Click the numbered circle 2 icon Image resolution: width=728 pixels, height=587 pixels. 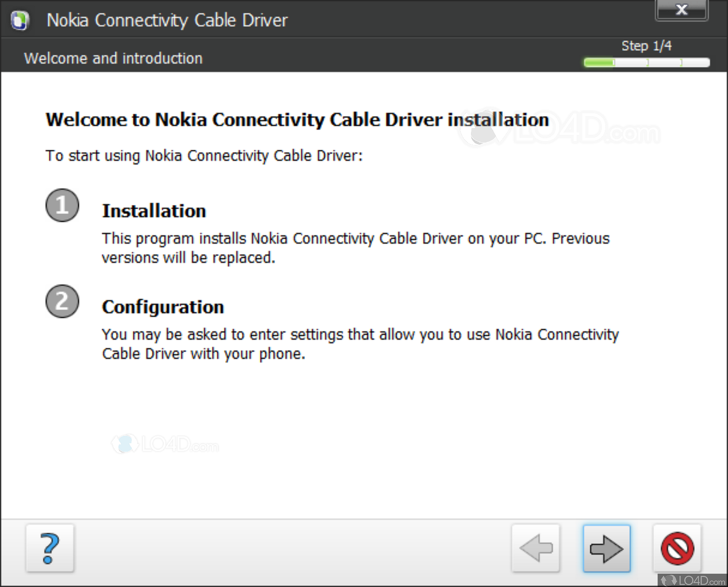(62, 301)
